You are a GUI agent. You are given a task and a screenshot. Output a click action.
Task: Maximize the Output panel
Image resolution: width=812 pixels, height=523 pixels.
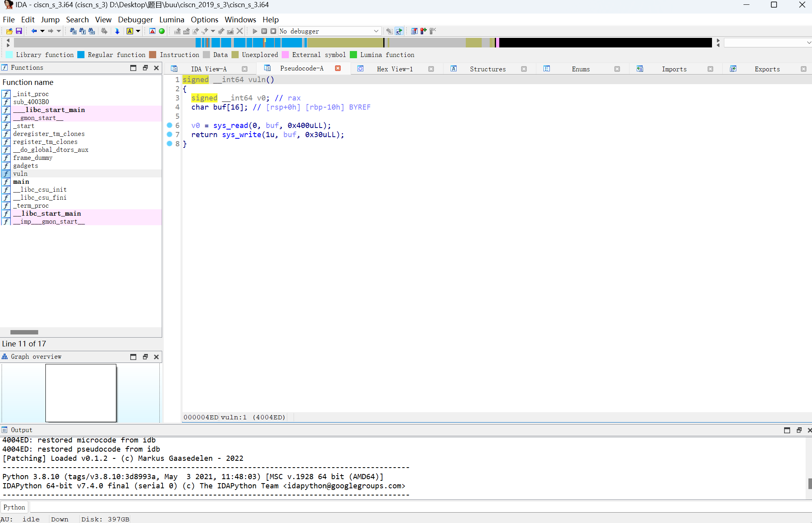787,430
